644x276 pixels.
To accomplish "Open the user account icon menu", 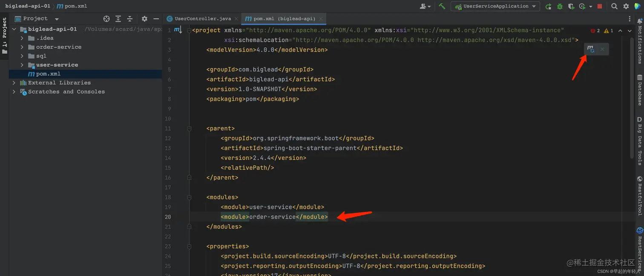I will [425, 6].
